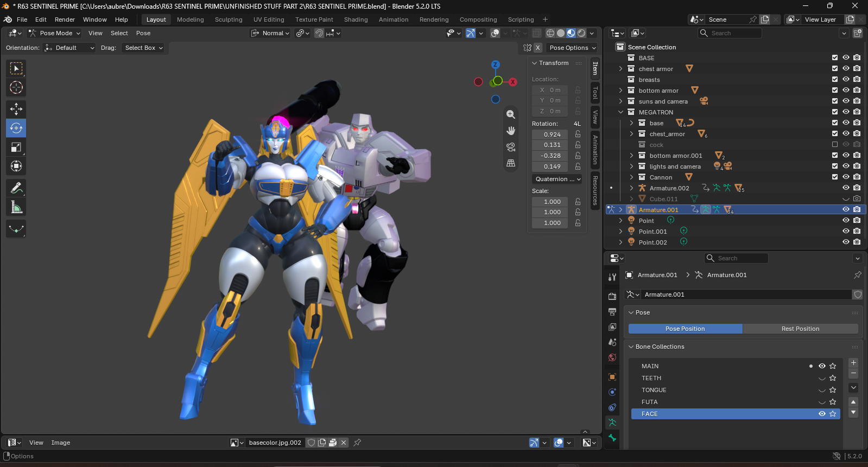Select the Select Box tool
The height and width of the screenshot is (467, 868).
click(x=16, y=68)
